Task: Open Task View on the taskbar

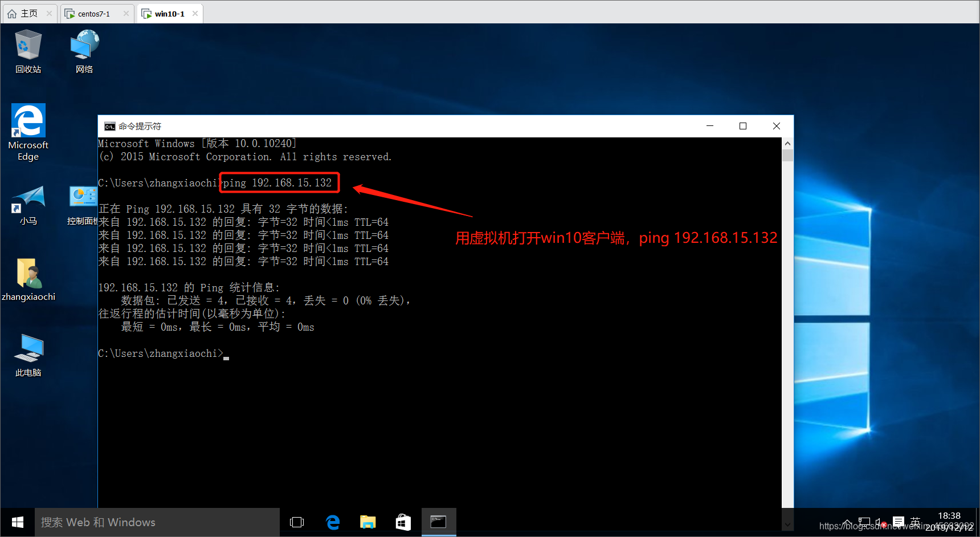Action: point(297,522)
